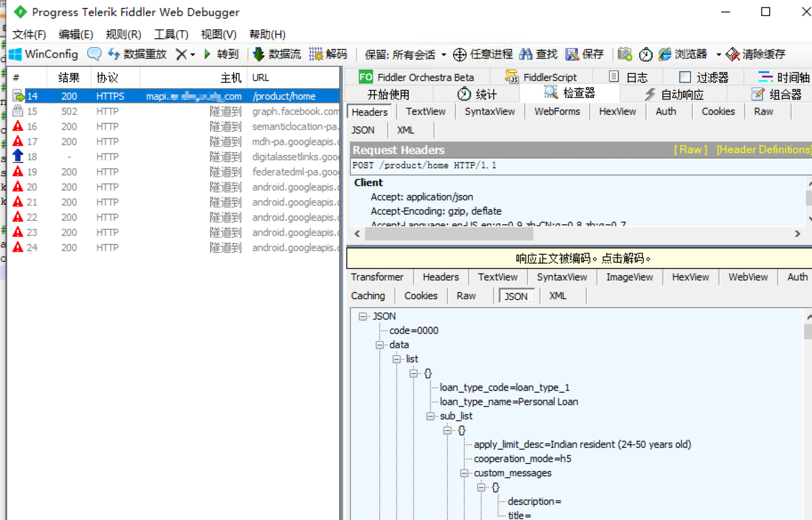Viewport: 812px width, 520px height.
Task: Open the 编辑(E) edit menu
Action: pos(76,34)
